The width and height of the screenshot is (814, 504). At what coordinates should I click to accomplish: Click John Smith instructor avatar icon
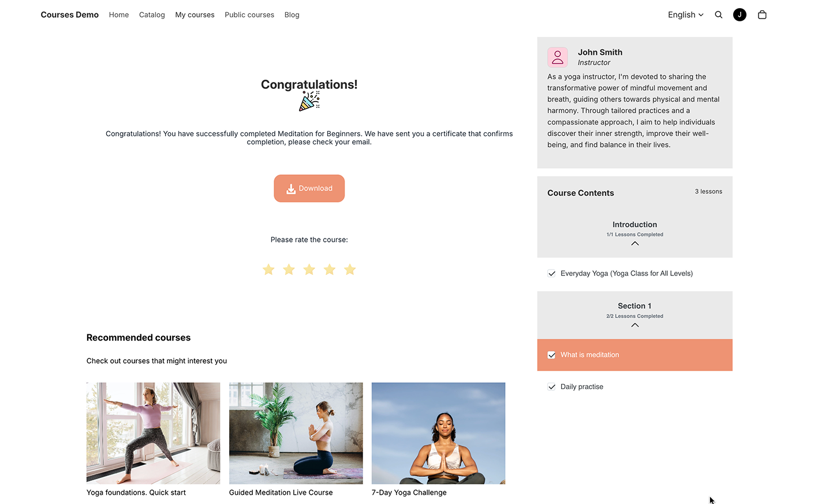click(558, 57)
